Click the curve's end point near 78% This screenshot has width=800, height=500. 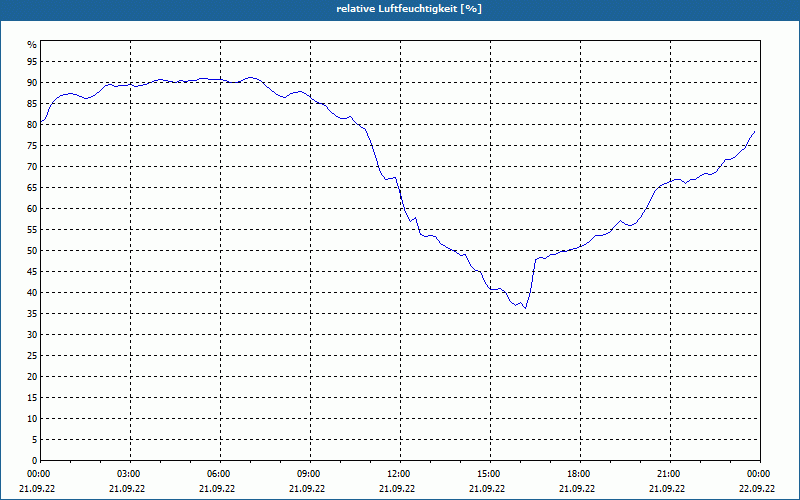coord(754,132)
